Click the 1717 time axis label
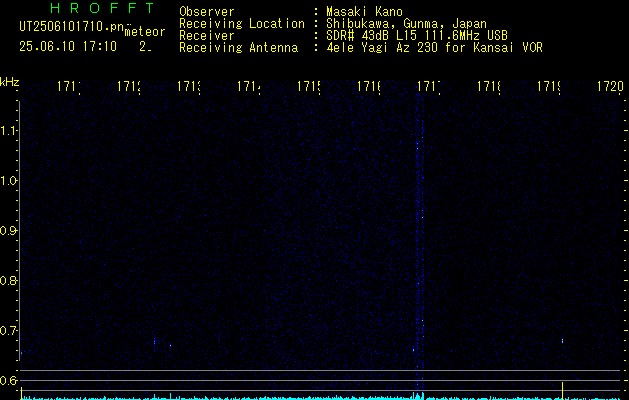The width and height of the screenshot is (629, 400). click(x=428, y=86)
